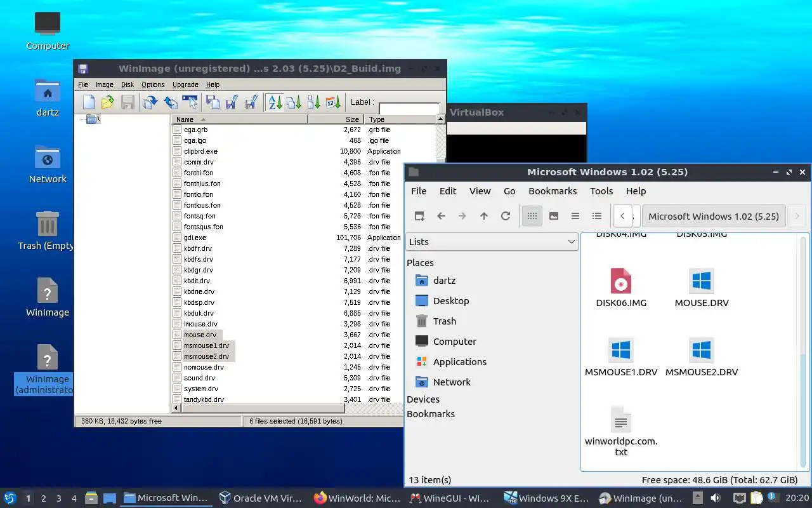The image size is (812, 508).
Task: Select DISK06.IMG file icon
Action: (x=621, y=281)
